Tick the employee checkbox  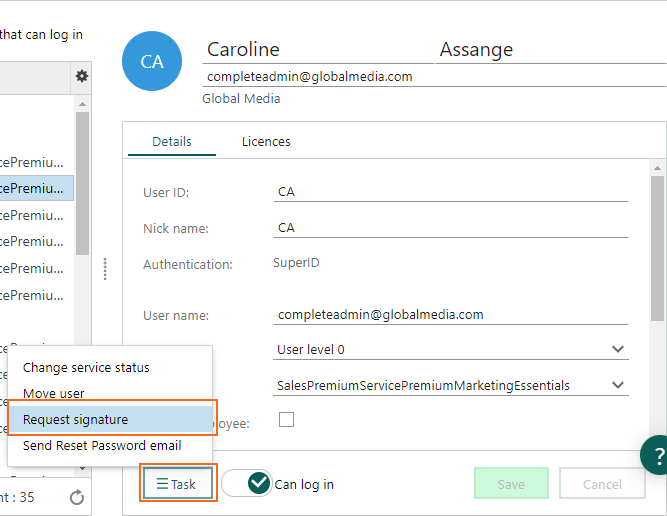[286, 419]
